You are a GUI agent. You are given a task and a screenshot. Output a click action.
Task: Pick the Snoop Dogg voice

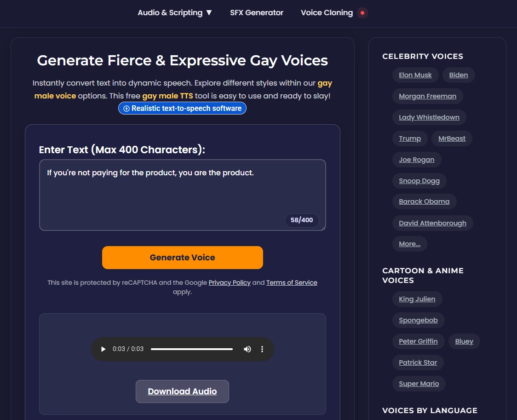pyautogui.click(x=419, y=181)
